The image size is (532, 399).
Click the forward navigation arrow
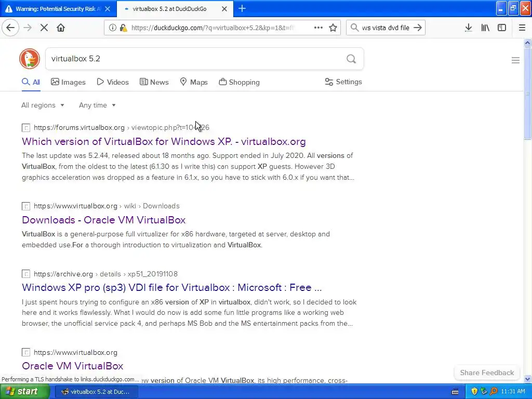coord(28,28)
